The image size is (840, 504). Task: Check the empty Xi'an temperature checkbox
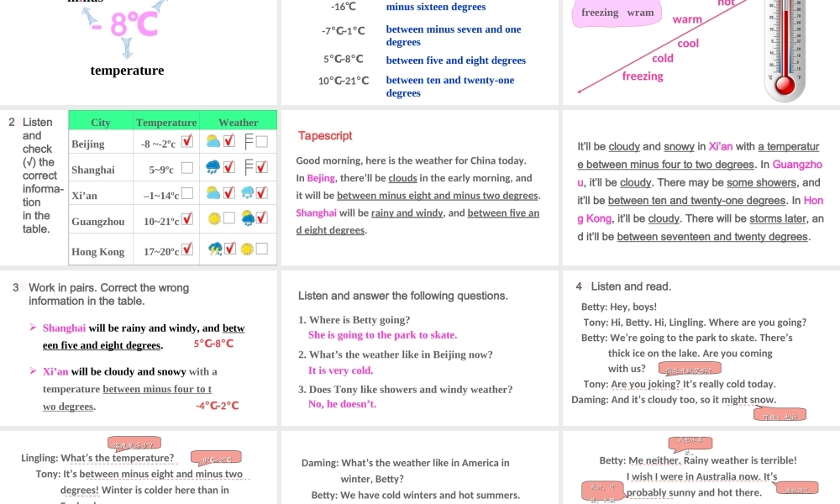(187, 193)
